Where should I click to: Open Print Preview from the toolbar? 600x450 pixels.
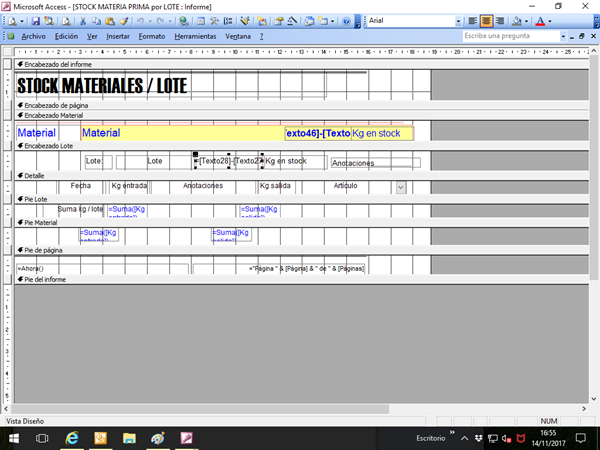click(x=66, y=21)
